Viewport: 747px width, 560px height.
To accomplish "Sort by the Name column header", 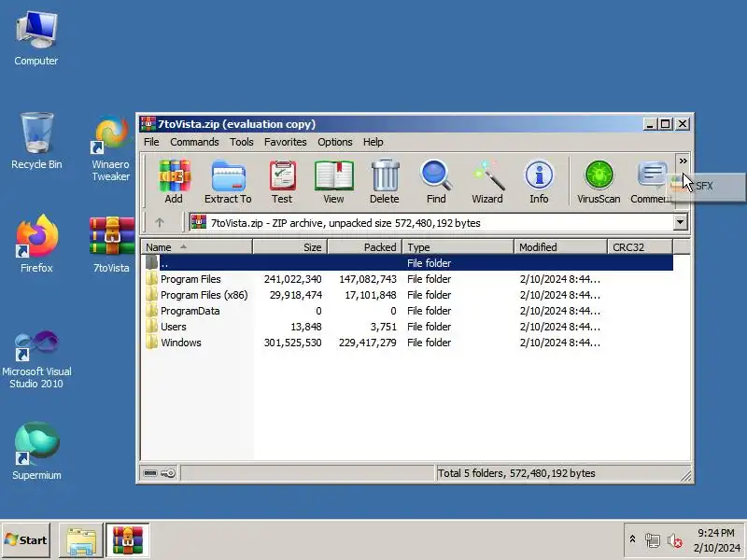I will point(197,247).
